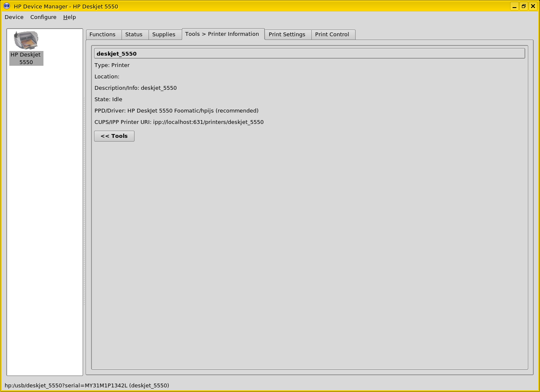Switch to the Print Control tab

click(333, 35)
